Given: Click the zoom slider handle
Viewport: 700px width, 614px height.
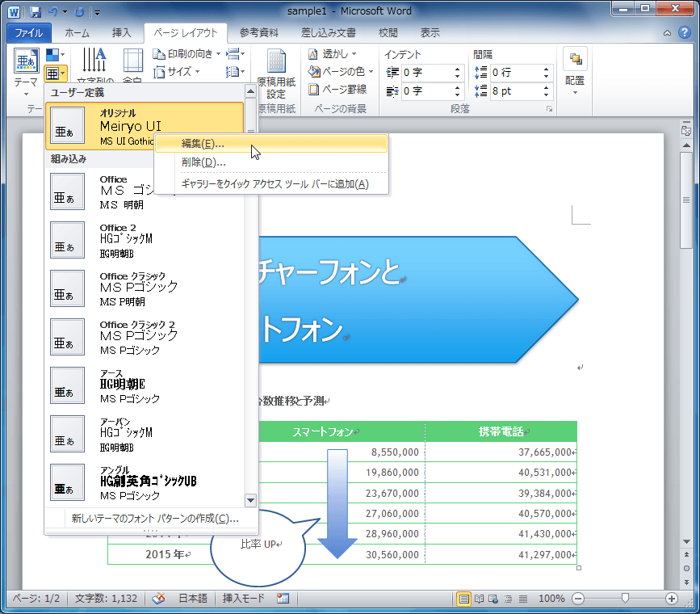Looking at the screenshot, I should (x=625, y=599).
